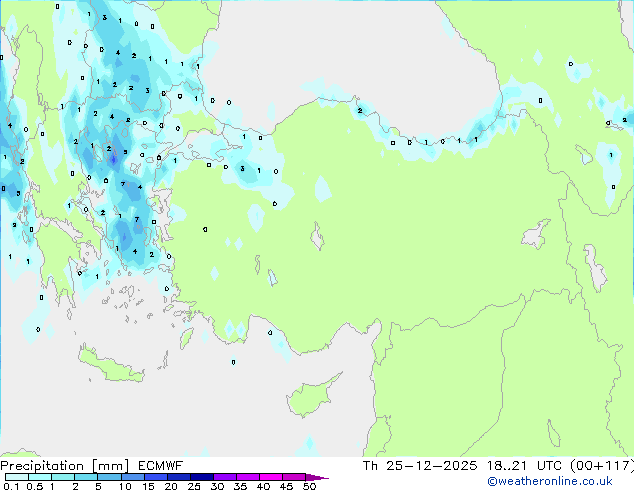Click the legend value '35'
Screen dimensions: 634x490
point(240,486)
